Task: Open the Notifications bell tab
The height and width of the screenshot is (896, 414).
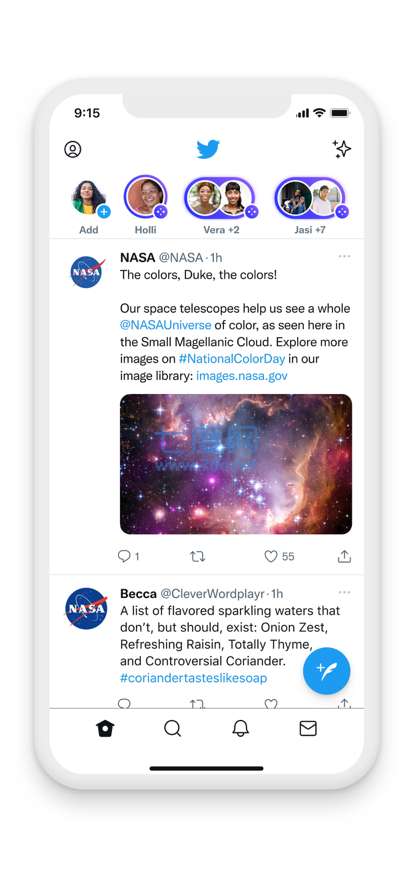Action: (241, 729)
